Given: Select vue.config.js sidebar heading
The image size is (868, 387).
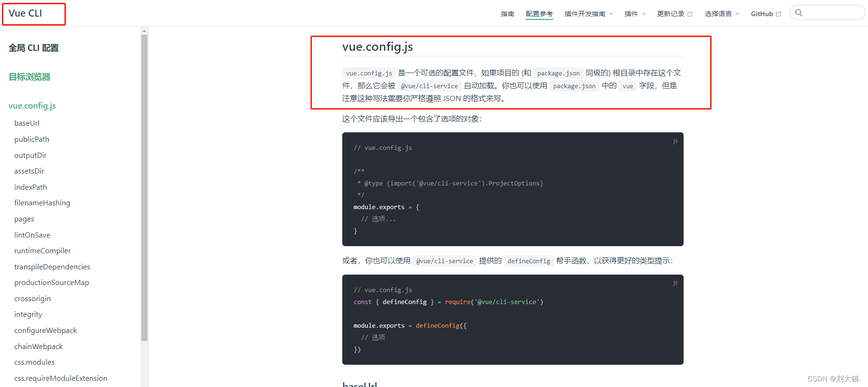Looking at the screenshot, I should [32, 106].
